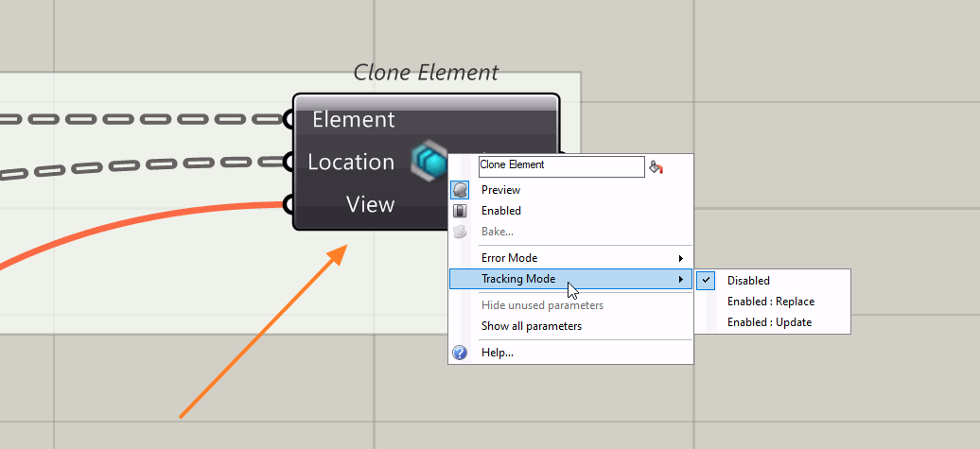Expand Error Mode submenu arrow
This screenshot has width=980, height=449.
(x=681, y=258)
